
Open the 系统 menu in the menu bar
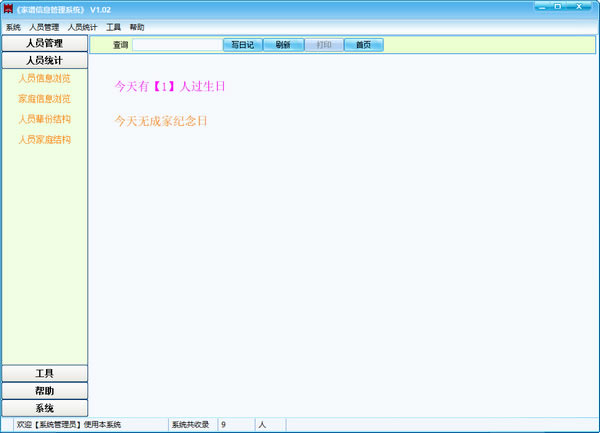13,27
